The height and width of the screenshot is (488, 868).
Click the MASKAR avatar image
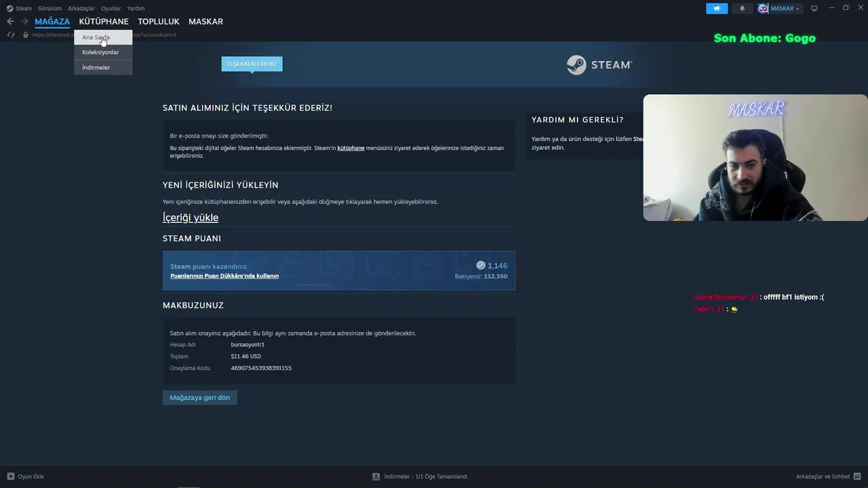point(763,8)
